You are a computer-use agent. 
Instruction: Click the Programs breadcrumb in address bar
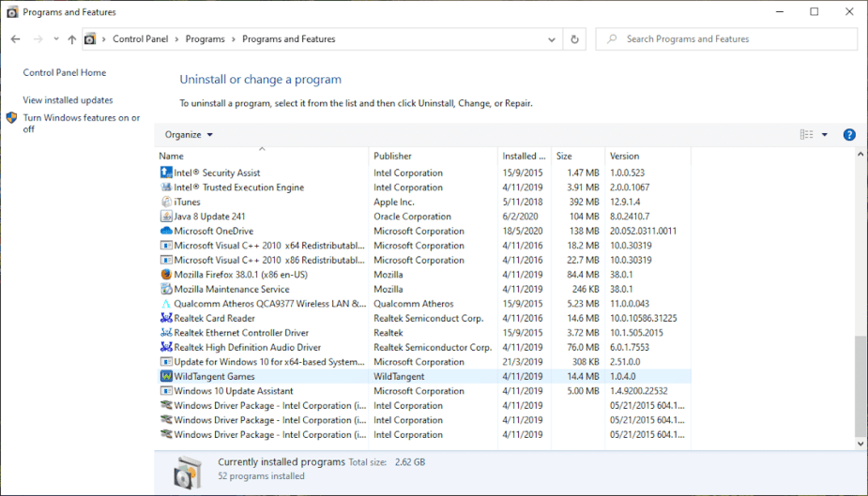[205, 39]
